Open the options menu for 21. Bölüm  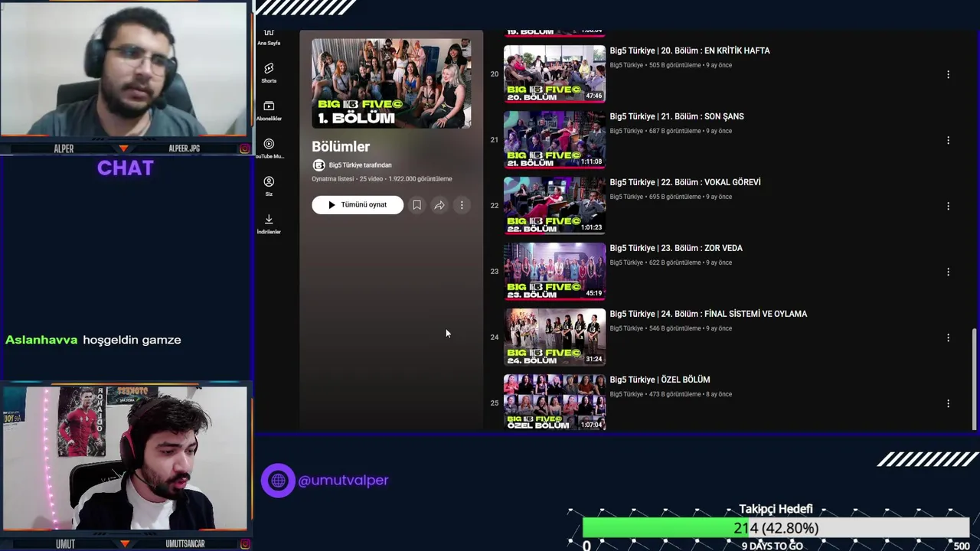pos(948,140)
